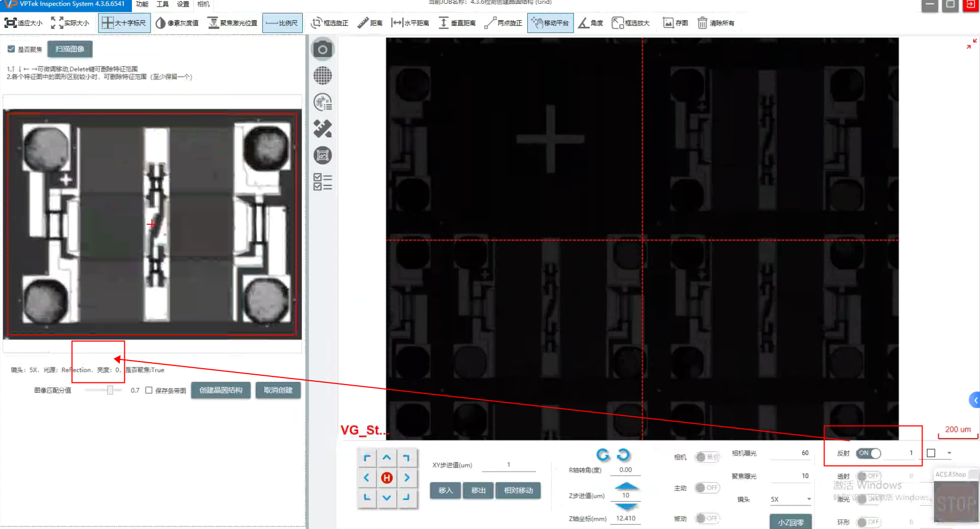Toggle the 主动 active switch
Image resolution: width=980 pixels, height=529 pixels.
tap(707, 487)
